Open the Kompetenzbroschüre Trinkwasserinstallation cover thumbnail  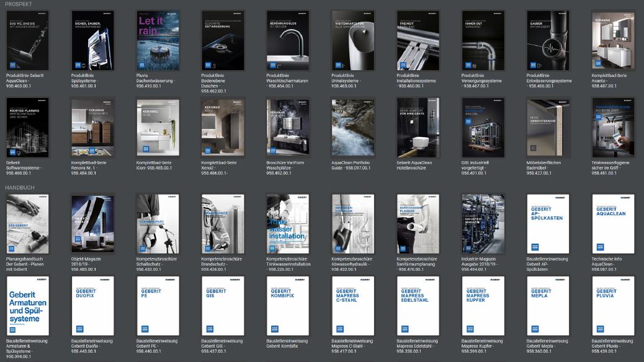[x=288, y=224]
